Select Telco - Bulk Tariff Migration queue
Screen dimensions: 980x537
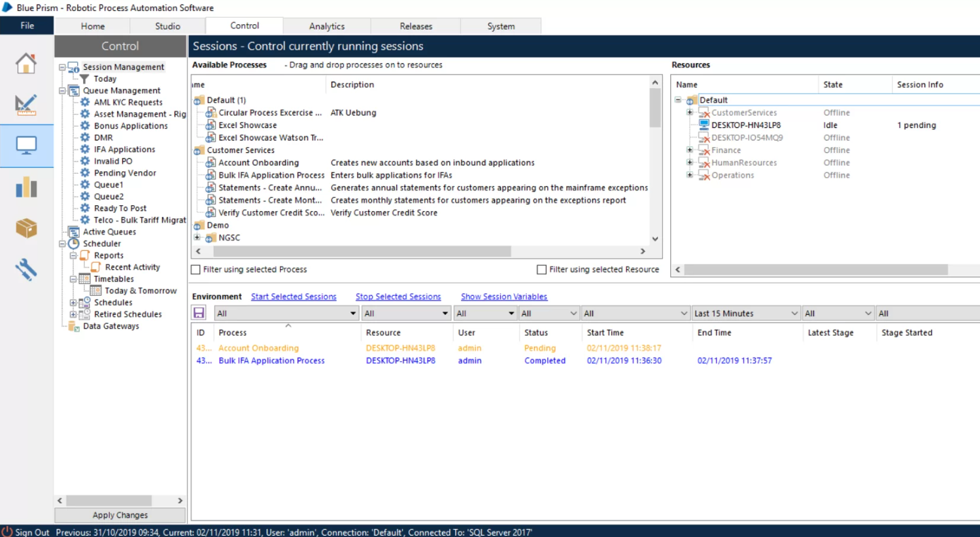pyautogui.click(x=140, y=220)
